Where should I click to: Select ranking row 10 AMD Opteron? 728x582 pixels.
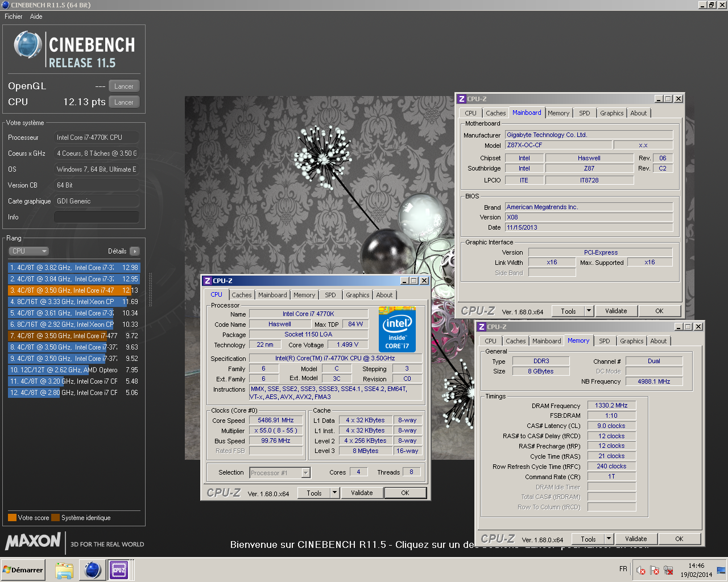coord(74,370)
